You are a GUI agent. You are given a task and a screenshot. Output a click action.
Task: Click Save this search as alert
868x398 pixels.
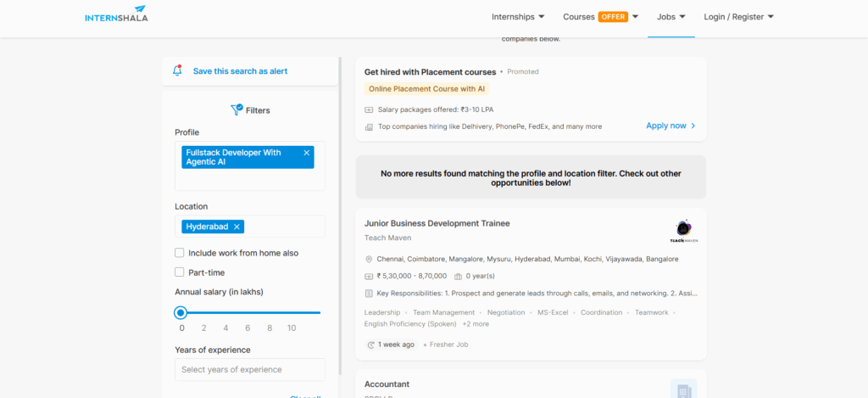coord(240,71)
